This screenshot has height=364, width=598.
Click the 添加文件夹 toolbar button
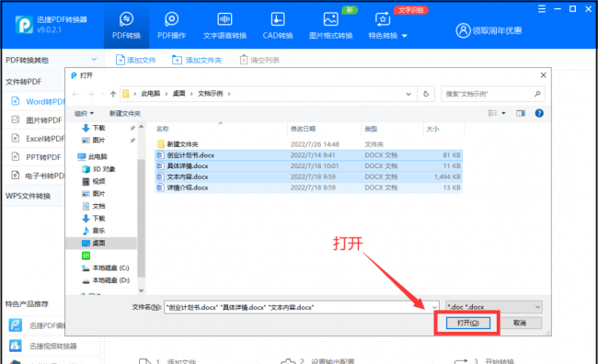197,60
